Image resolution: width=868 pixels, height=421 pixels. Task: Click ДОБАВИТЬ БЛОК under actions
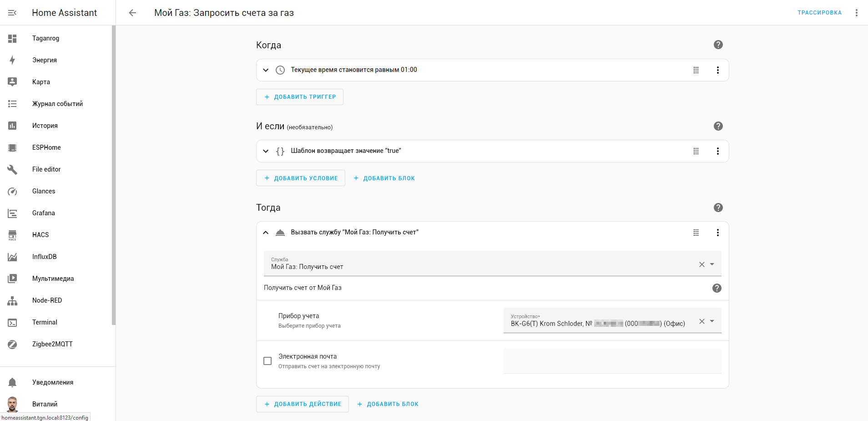pos(388,404)
